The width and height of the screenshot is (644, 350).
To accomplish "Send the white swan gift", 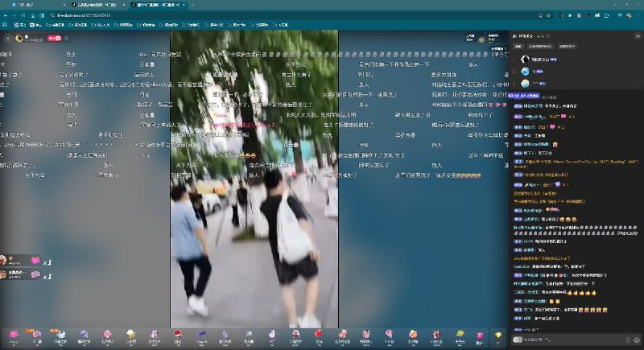I will point(60,336).
